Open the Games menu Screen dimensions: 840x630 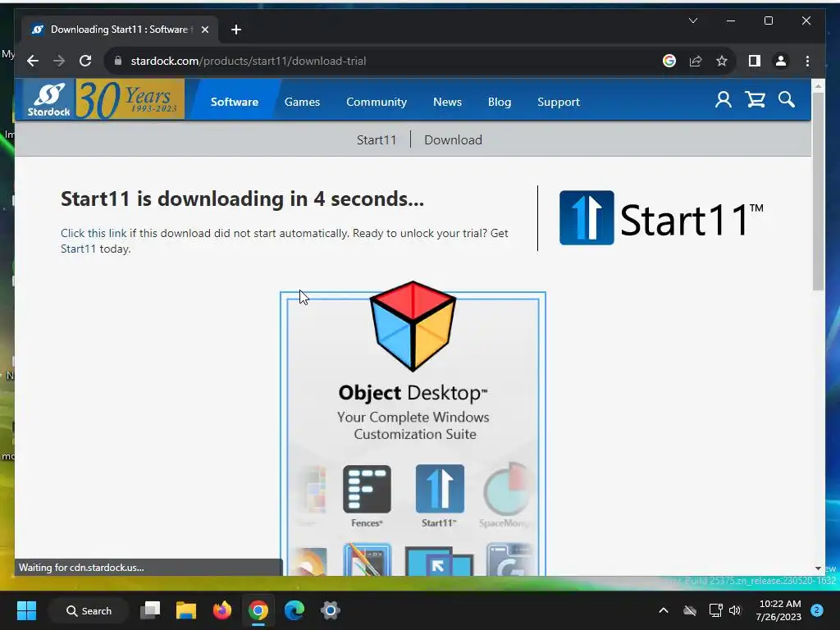(302, 102)
